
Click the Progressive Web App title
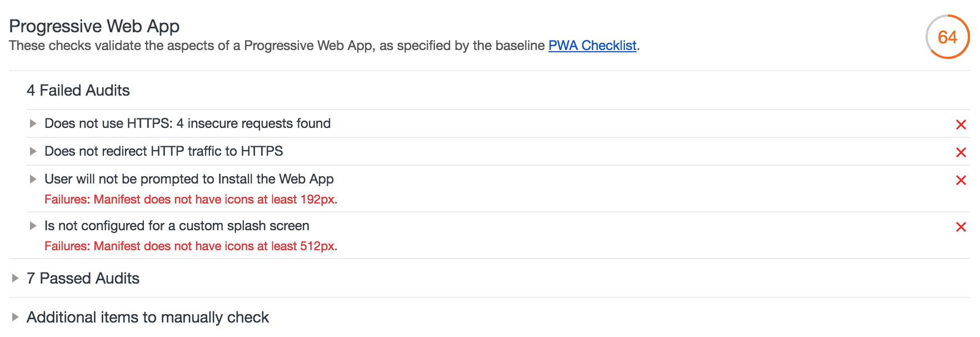point(94,26)
